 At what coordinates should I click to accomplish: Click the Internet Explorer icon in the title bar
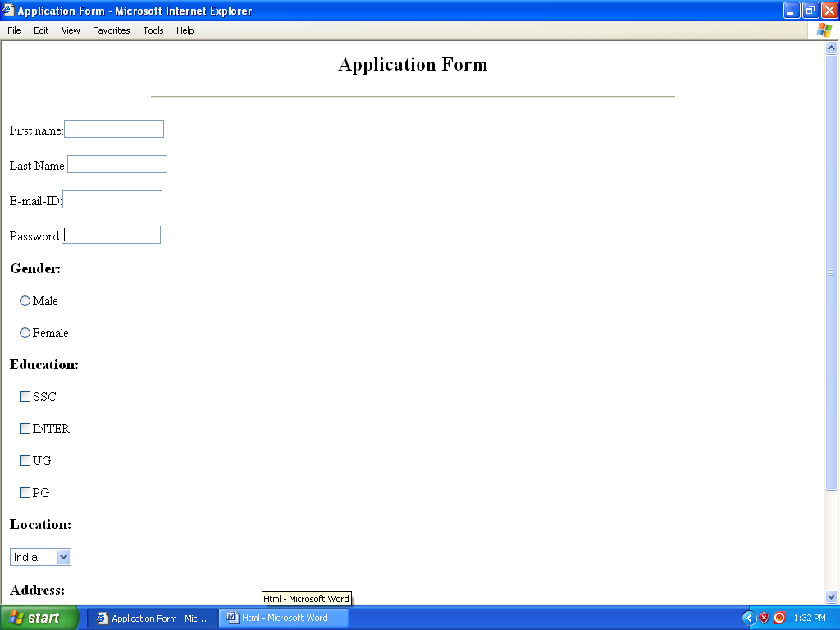[x=8, y=10]
